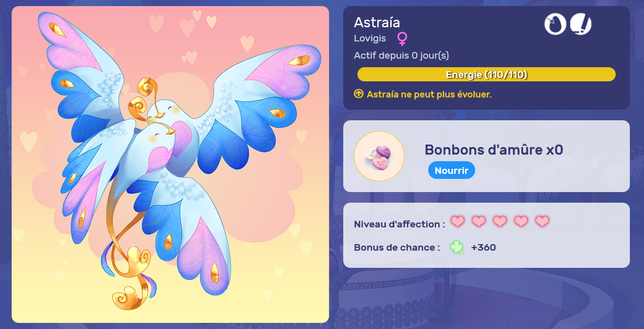Viewport: 644px width, 329px height.
Task: Click the Lovigis species label
Action: click(x=370, y=38)
